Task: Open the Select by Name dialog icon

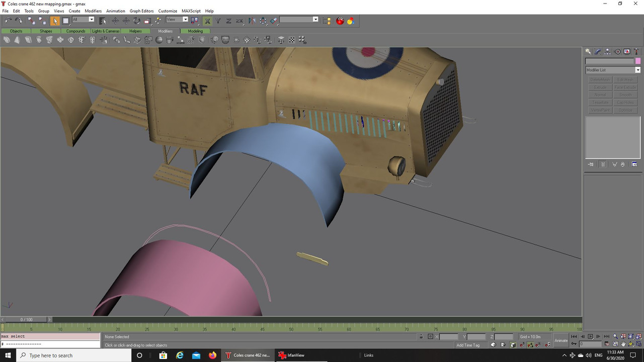Action: coord(103,21)
